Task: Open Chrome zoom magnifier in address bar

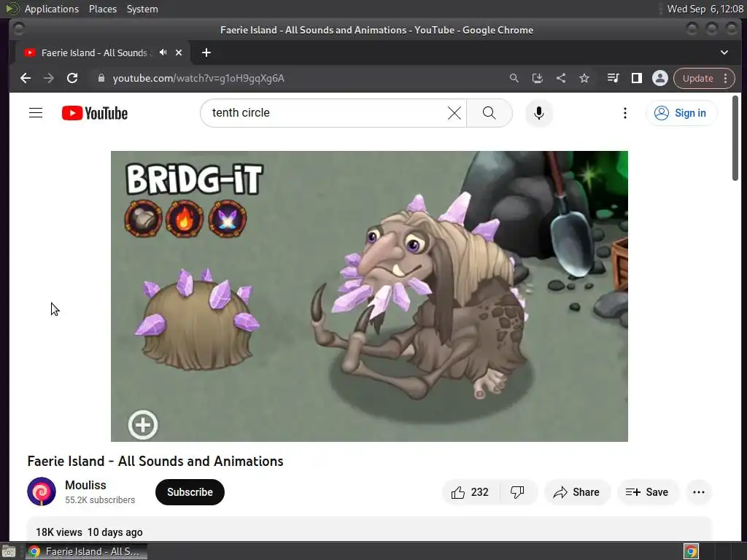Action: [514, 78]
